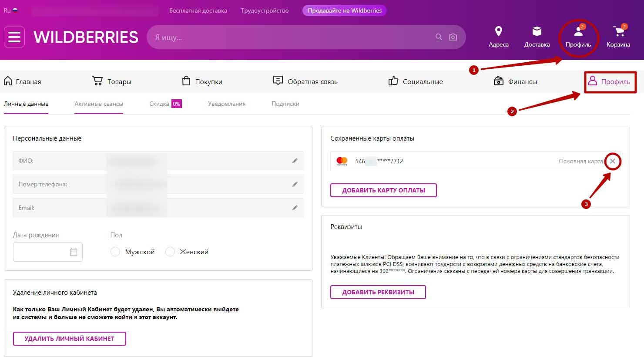Click Удалить личный кабинет button
This screenshot has width=644, height=357.
[x=70, y=339]
